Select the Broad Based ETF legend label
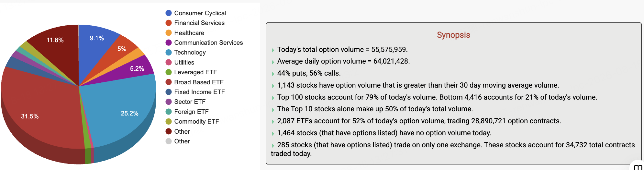The width and height of the screenshot is (644, 170). [199, 82]
